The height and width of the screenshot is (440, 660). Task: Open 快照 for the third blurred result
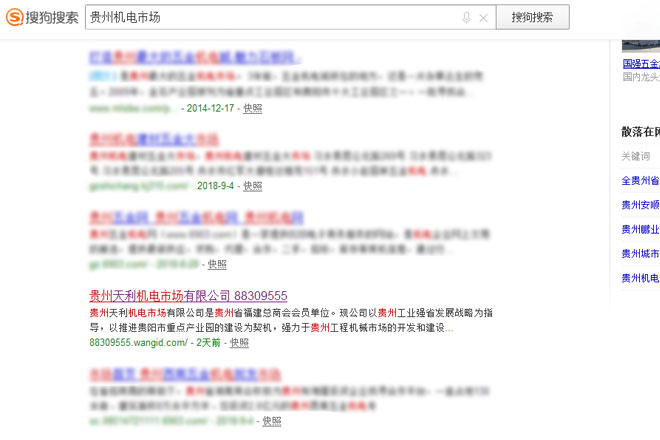pos(217,264)
